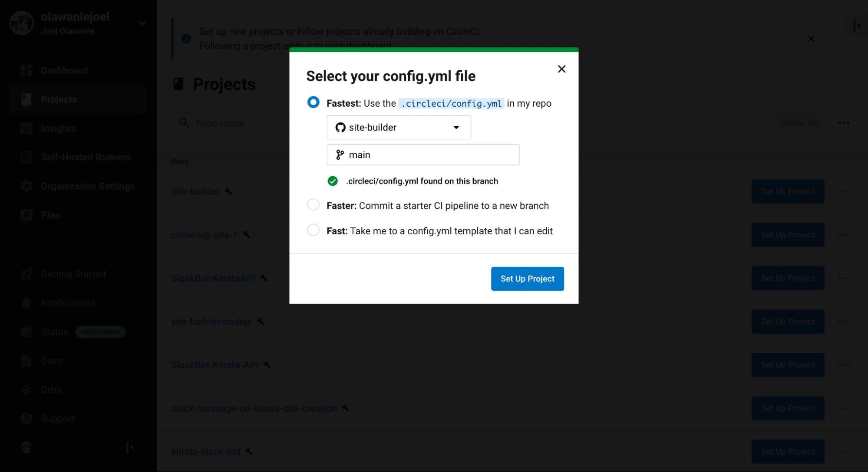Expand the Repo name search dropdown
868x472 pixels.
click(x=456, y=127)
